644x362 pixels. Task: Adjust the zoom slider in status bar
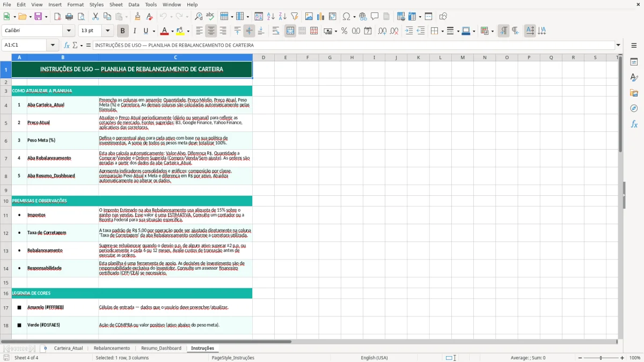[601, 358]
